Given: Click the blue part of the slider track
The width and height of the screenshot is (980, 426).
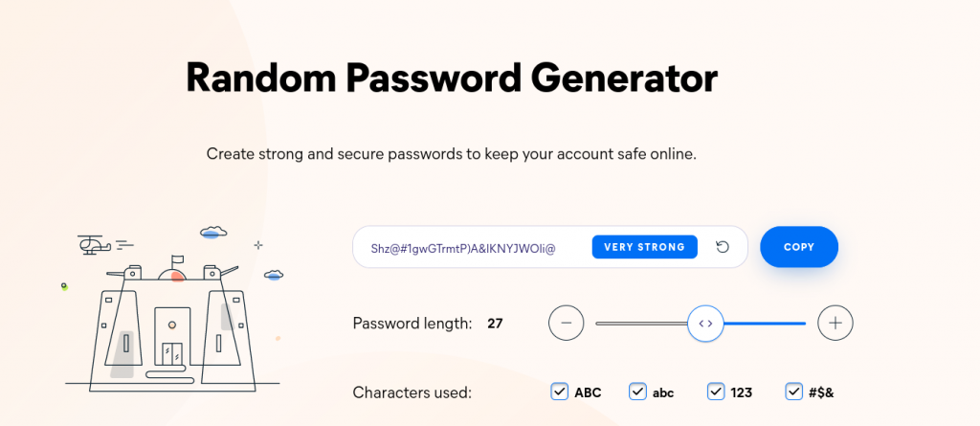Looking at the screenshot, I should [765, 324].
